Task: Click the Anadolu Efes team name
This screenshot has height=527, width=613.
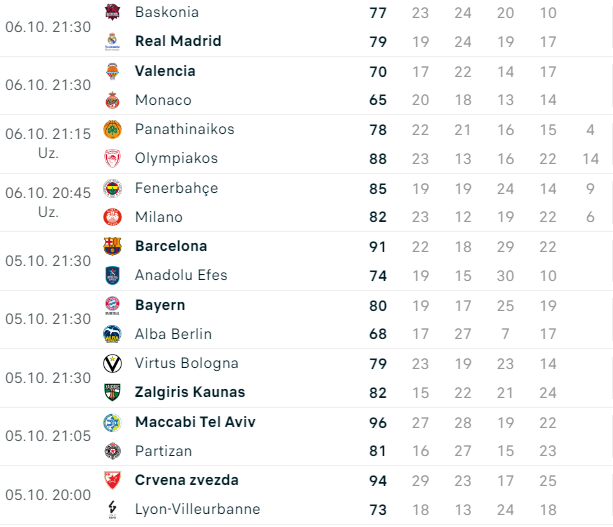Action: pyautogui.click(x=181, y=275)
